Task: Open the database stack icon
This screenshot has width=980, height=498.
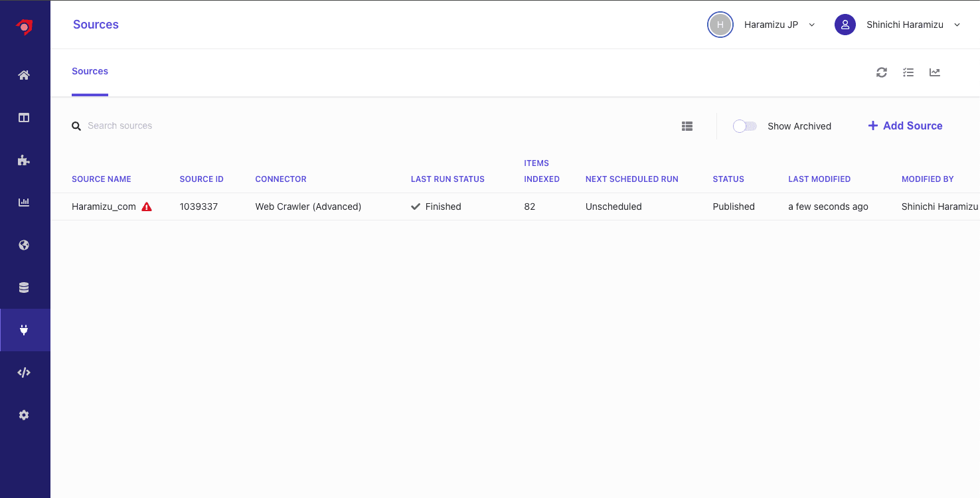Action: coord(24,288)
